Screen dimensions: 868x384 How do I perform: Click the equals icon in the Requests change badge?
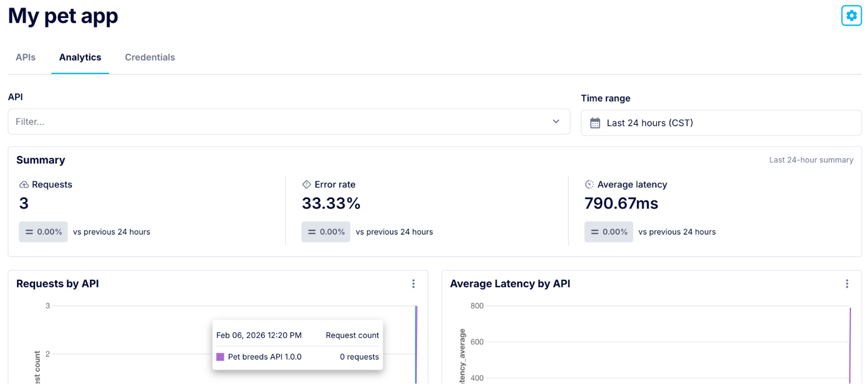click(29, 232)
